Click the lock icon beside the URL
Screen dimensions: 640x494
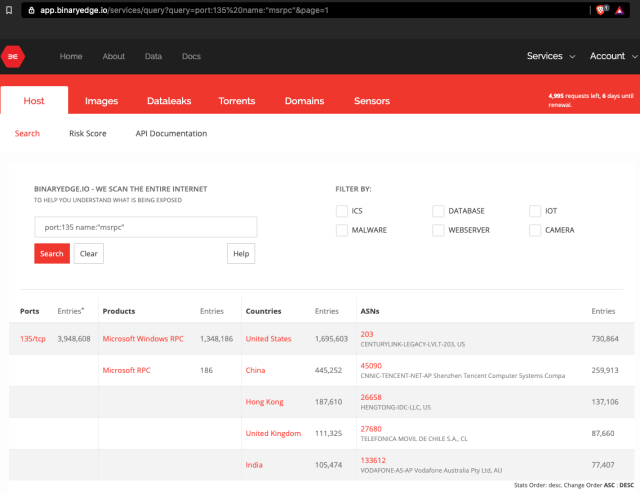(31, 10)
